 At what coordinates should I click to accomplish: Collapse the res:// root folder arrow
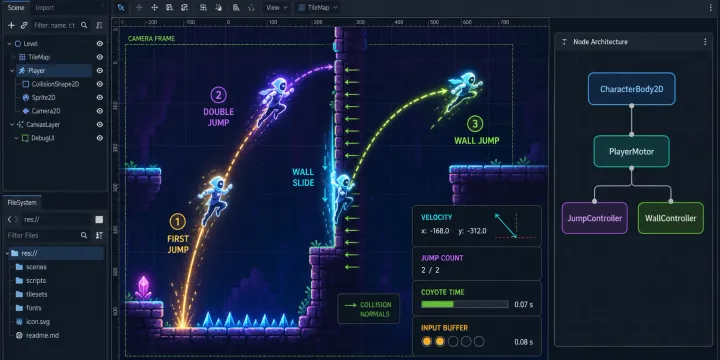6,253
